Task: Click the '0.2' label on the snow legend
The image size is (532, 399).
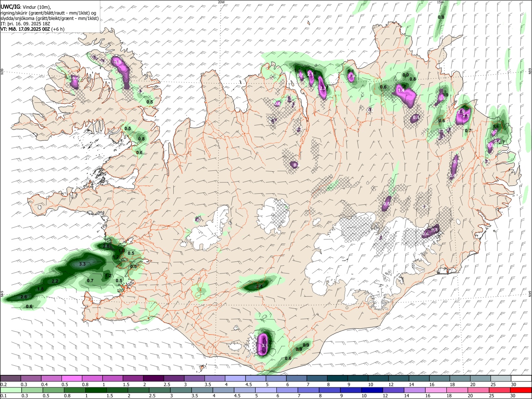Action: [3, 384]
